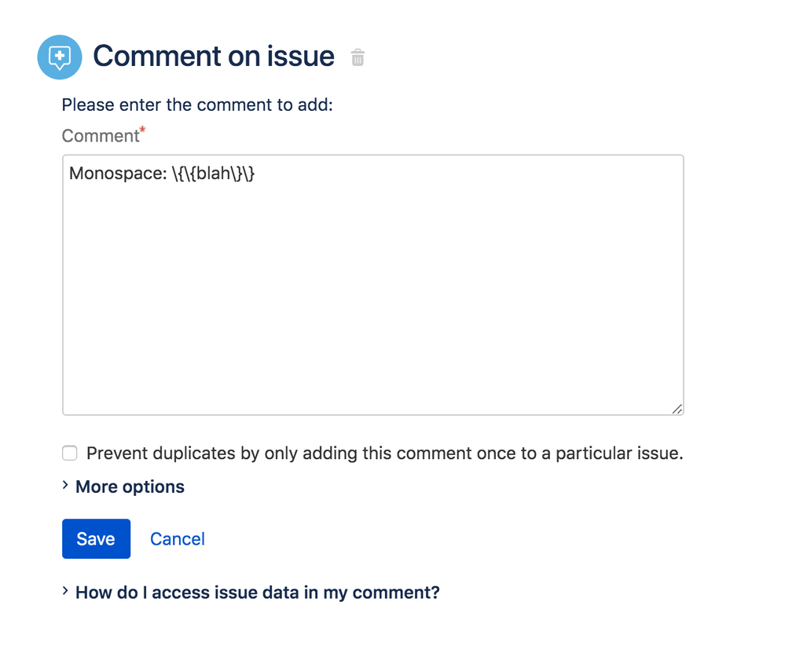The height and width of the screenshot is (672, 785).
Task: Expand chevron beside 'How do I access issue data'
Action: [x=65, y=591]
